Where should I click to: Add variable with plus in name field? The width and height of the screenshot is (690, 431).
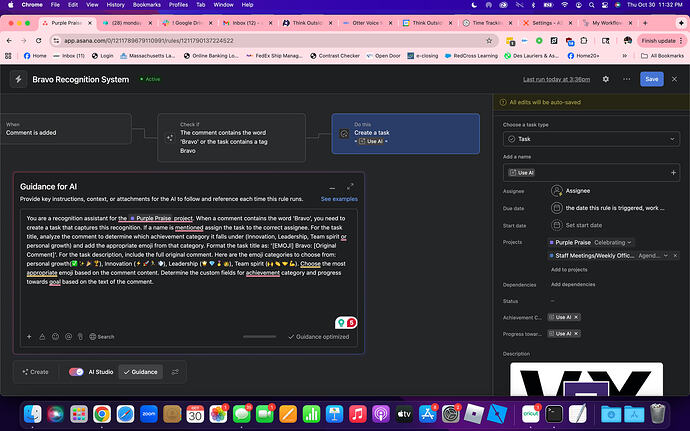(x=673, y=173)
